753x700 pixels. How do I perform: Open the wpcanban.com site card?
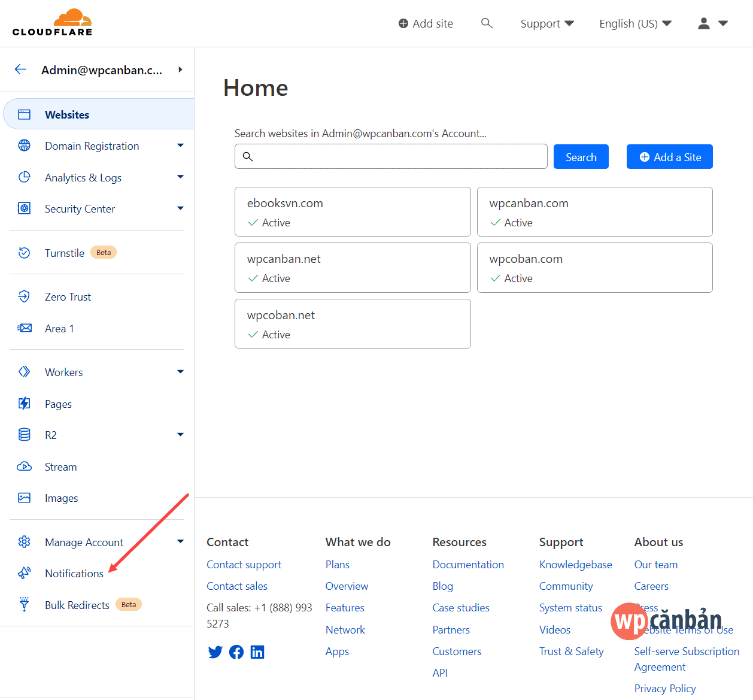[595, 212]
